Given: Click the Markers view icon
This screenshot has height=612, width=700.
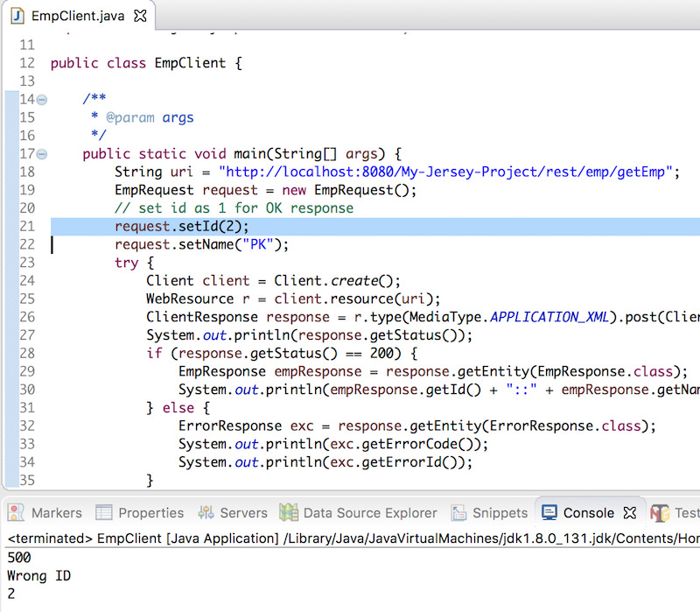Looking at the screenshot, I should pos(15,513).
